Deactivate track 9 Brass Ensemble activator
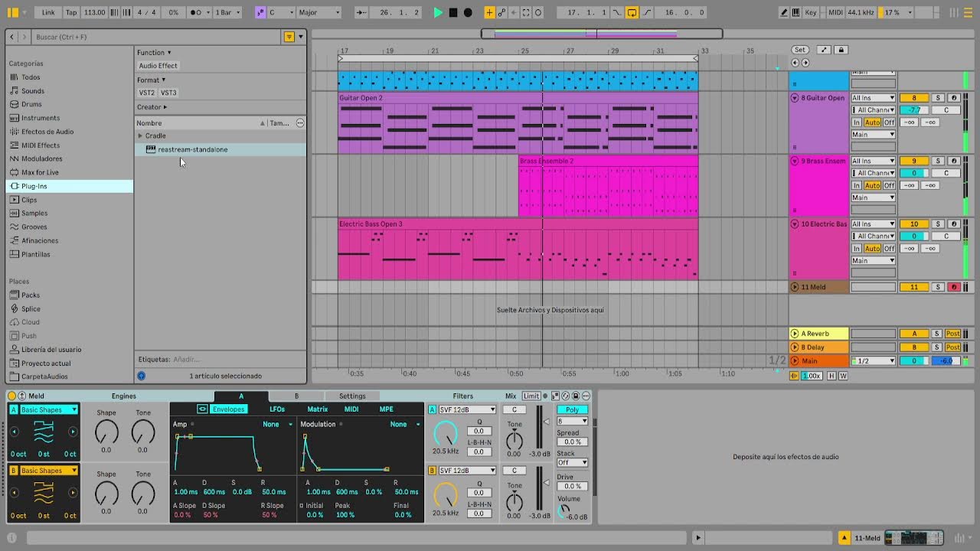Screen dimensions: 980x551 (x=913, y=161)
